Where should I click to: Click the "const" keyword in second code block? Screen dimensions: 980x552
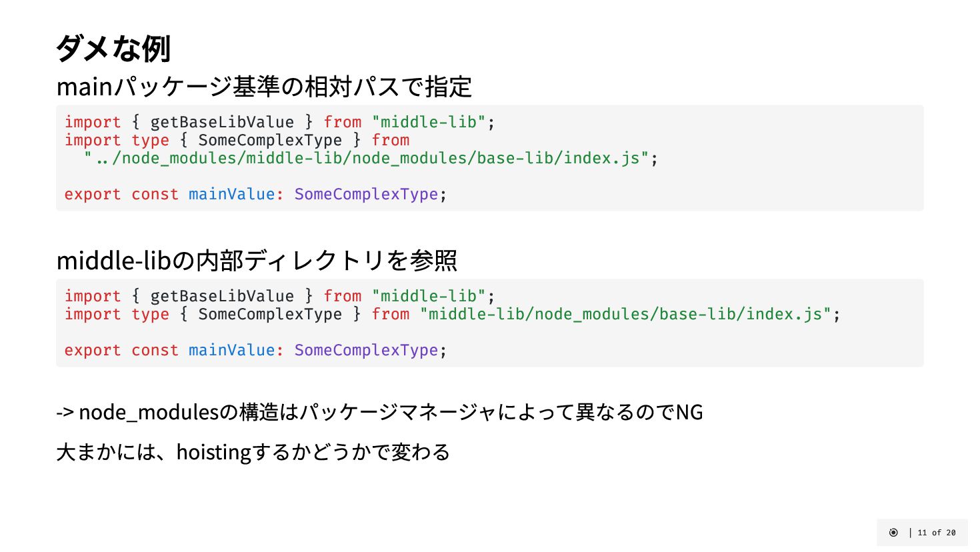tap(155, 351)
